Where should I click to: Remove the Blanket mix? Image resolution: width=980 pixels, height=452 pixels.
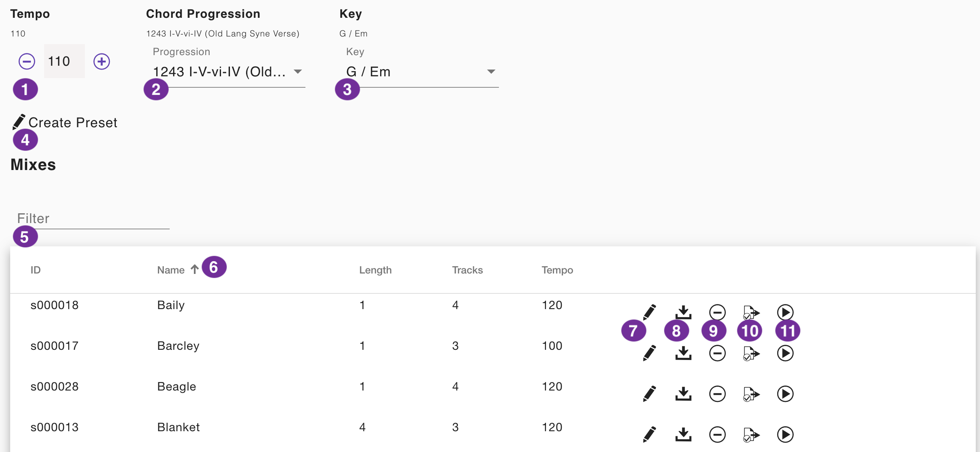tap(717, 435)
